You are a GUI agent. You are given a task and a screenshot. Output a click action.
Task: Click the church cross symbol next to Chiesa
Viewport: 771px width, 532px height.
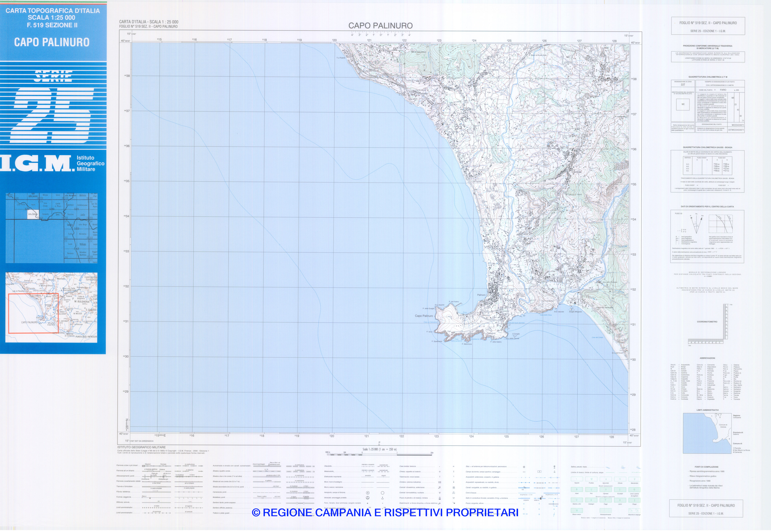coord(440,472)
